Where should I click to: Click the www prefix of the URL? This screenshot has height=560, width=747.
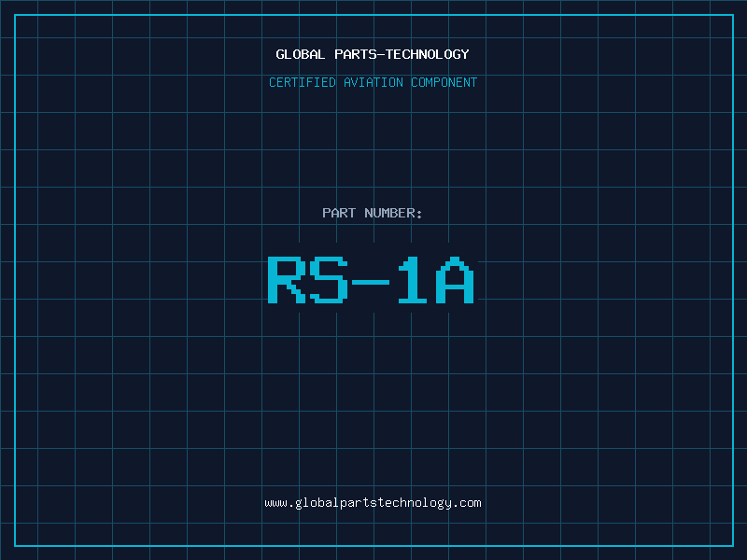tap(275, 503)
